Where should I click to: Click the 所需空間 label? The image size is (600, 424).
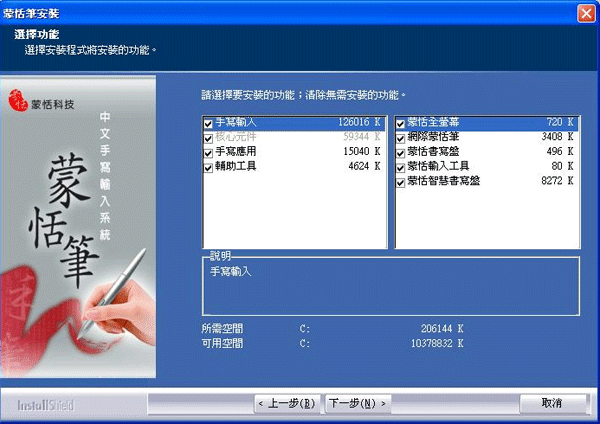(222, 329)
